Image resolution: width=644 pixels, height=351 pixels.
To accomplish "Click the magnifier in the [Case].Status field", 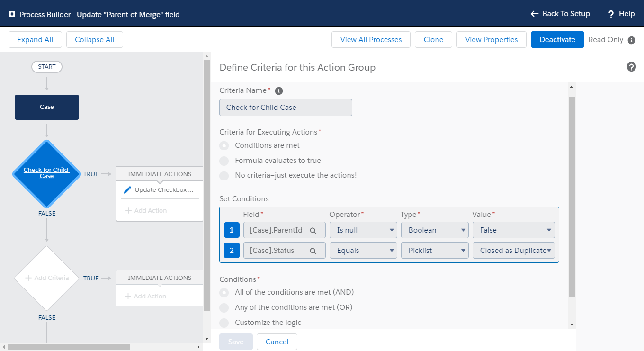I will [x=313, y=251].
